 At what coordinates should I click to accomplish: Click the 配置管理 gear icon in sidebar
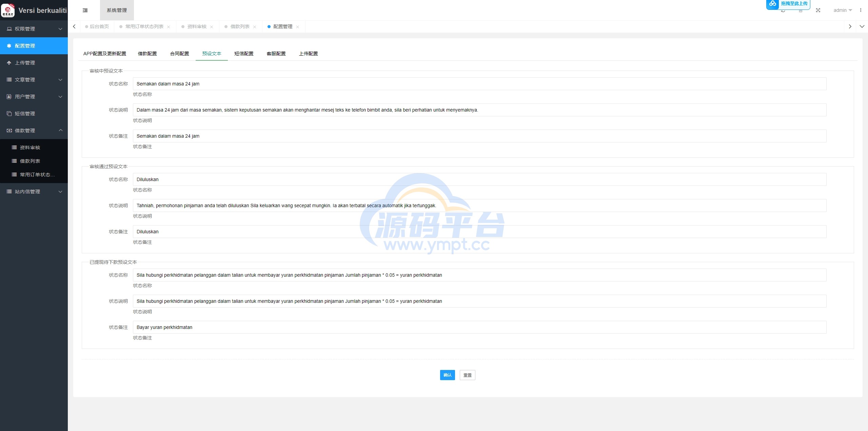click(9, 46)
